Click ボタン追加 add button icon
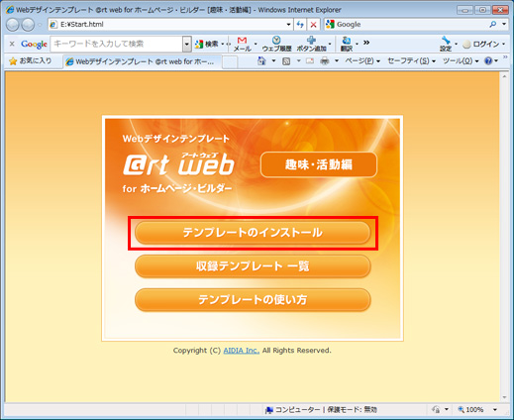 click(x=311, y=44)
